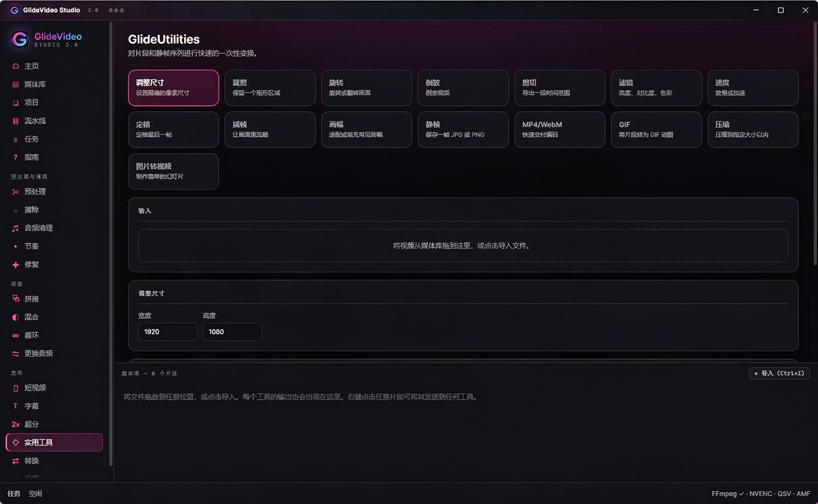Viewport: 818px width, 504px height.
Task: Click the 实用工具 diamond icon
Action: (x=15, y=442)
